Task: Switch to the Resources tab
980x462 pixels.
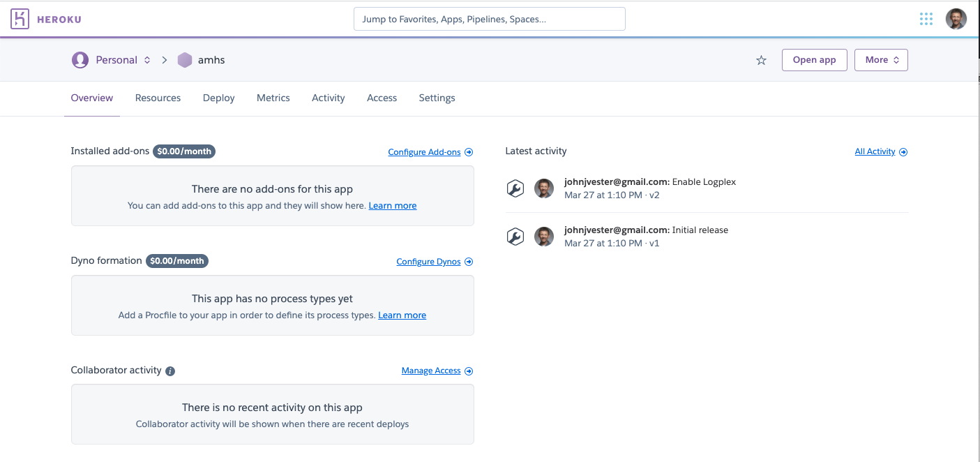Action: point(158,98)
